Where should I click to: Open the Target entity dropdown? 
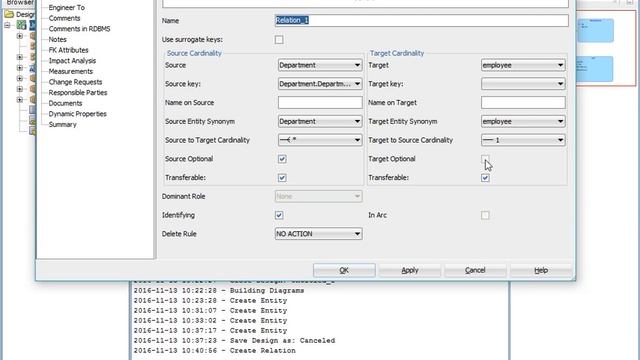(x=523, y=65)
